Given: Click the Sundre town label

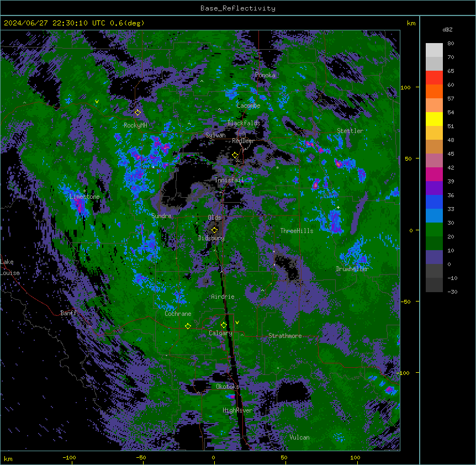Looking at the screenshot, I should pyautogui.click(x=161, y=216).
